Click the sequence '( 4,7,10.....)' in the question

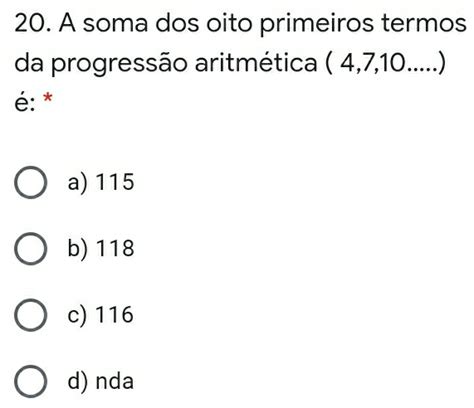[385, 63]
